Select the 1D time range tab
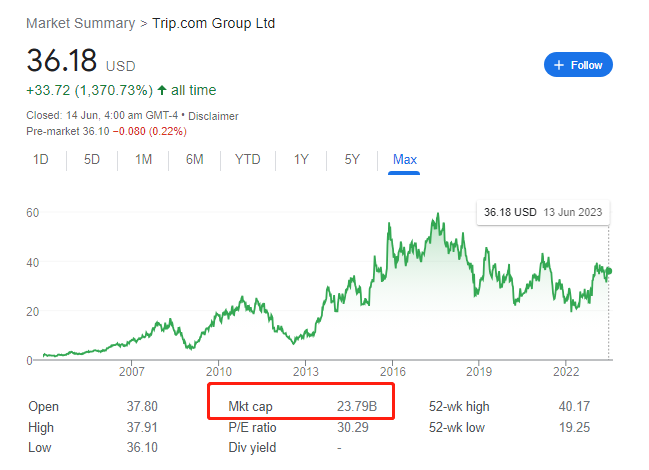Screen dimensions: 649x470 click(x=41, y=159)
